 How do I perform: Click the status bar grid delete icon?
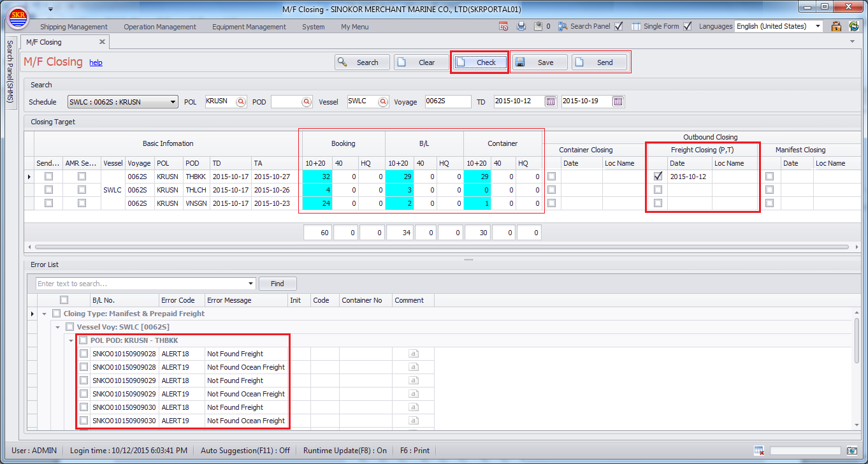(759, 451)
